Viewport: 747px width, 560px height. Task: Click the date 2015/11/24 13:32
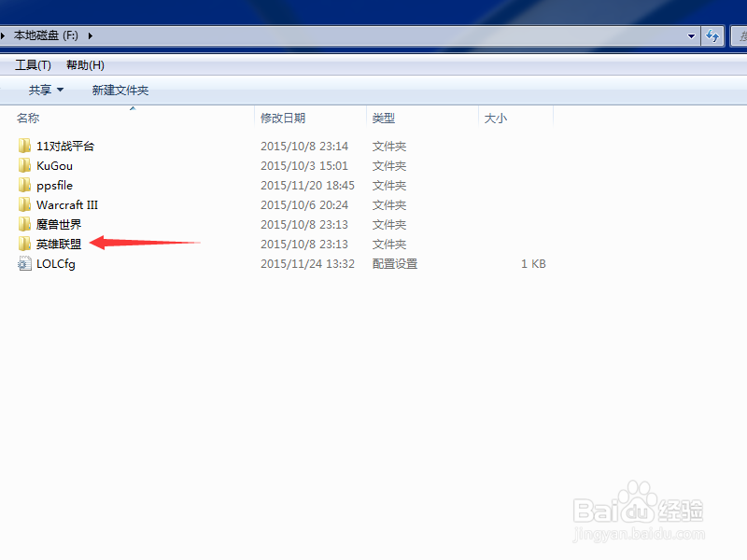307,264
